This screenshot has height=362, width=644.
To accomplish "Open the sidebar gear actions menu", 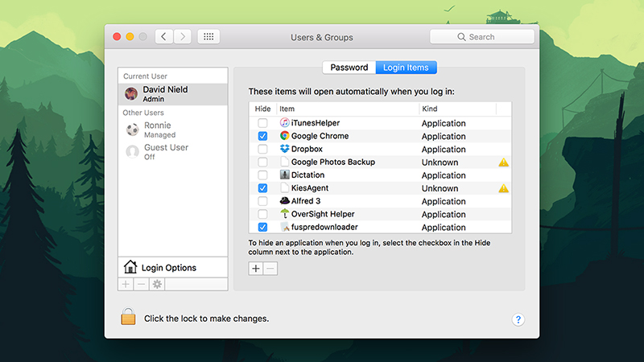I will click(x=157, y=284).
